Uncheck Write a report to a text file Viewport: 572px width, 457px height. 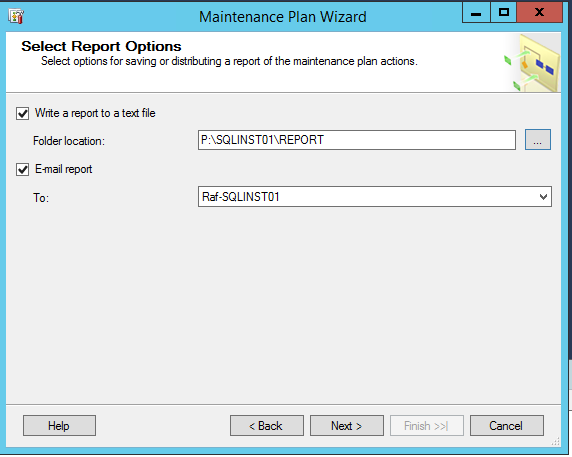(x=22, y=113)
